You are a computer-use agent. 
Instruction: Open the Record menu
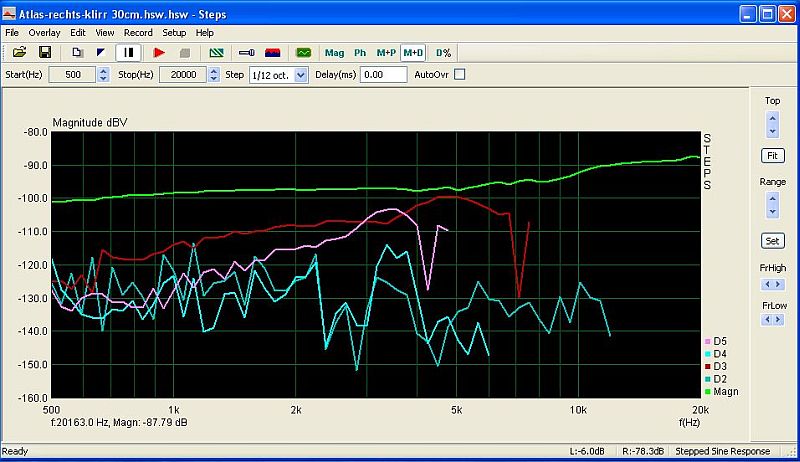pyautogui.click(x=138, y=33)
